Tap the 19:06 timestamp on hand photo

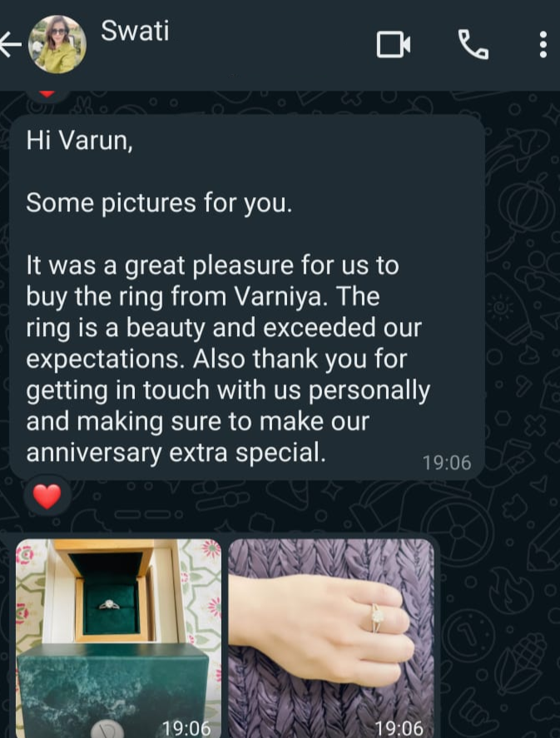tap(399, 729)
